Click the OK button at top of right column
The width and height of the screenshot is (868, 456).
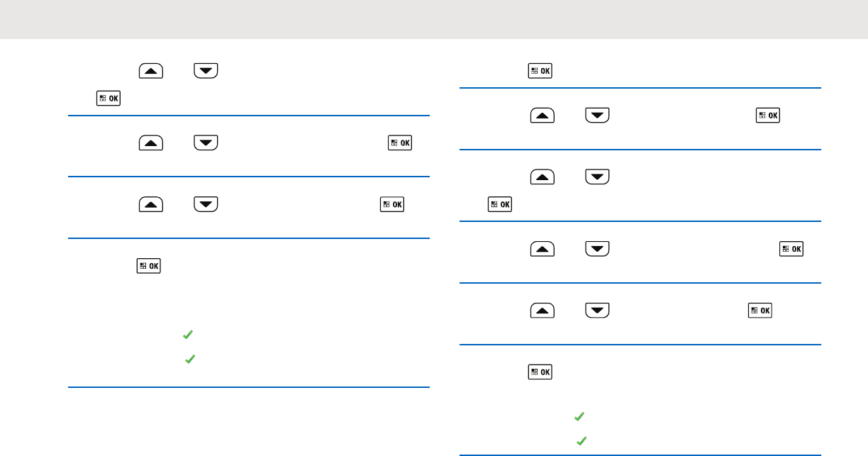tap(540, 71)
